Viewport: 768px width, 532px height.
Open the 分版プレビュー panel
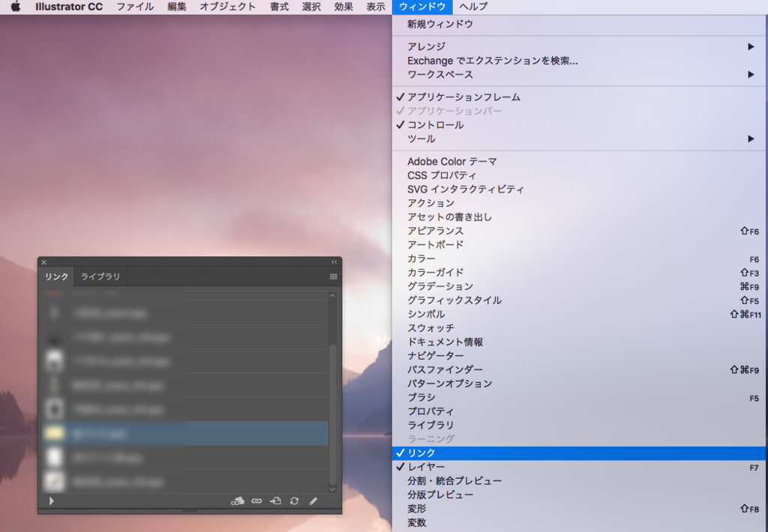tap(580, 495)
